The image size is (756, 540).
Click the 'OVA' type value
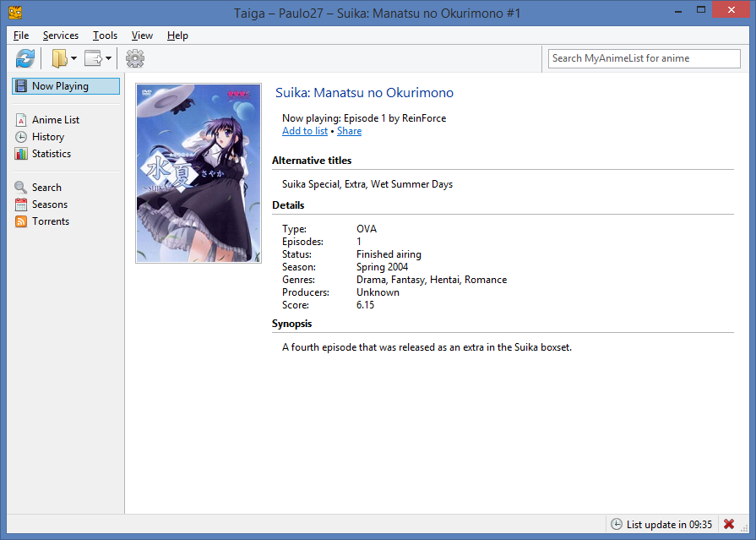[367, 229]
